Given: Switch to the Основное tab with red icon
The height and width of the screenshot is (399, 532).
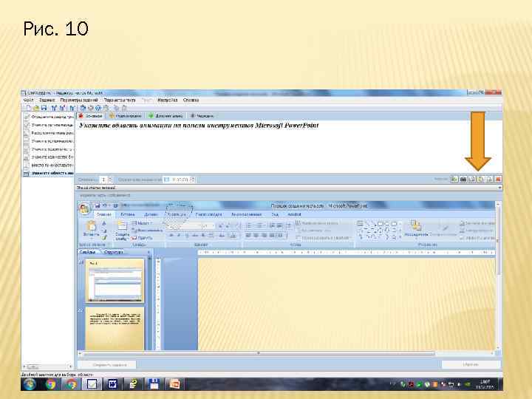Looking at the screenshot, I should [90, 116].
